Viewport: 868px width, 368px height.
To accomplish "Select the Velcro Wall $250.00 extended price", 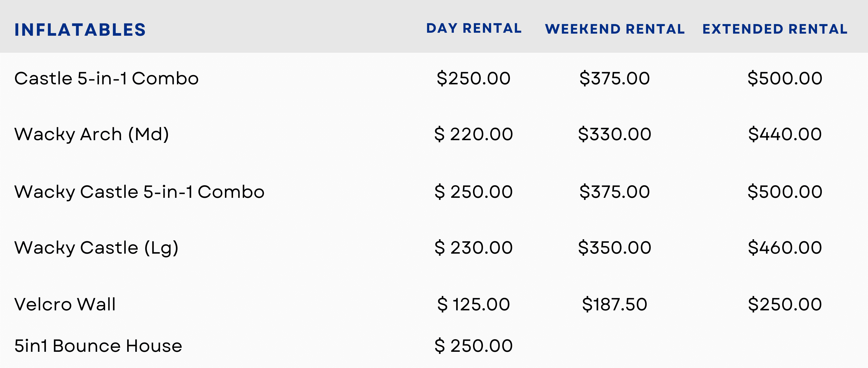I will pyautogui.click(x=785, y=304).
